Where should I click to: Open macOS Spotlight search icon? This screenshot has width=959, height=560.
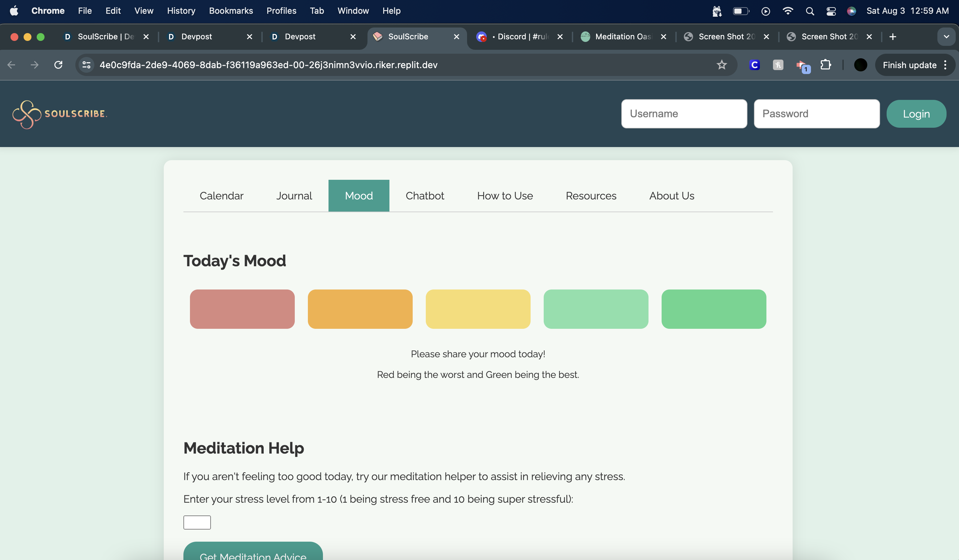click(x=810, y=11)
